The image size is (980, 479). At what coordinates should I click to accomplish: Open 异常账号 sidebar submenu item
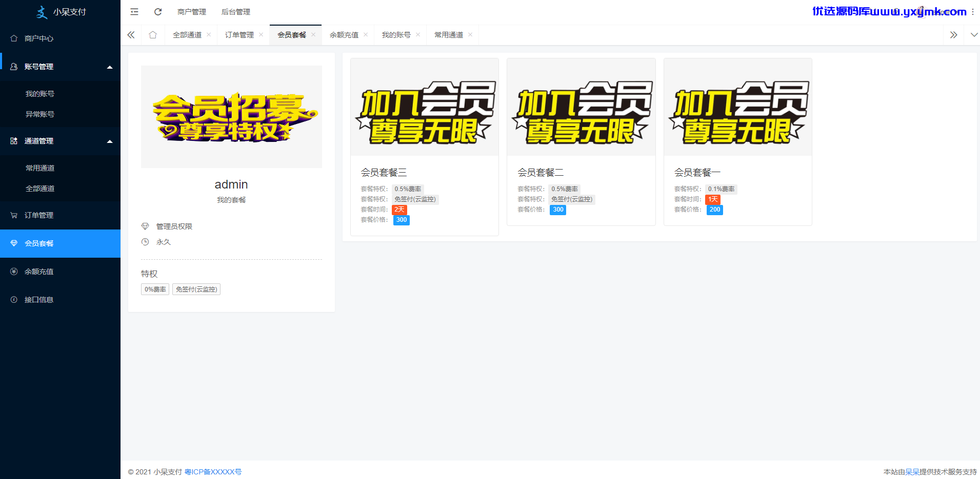[x=60, y=114]
